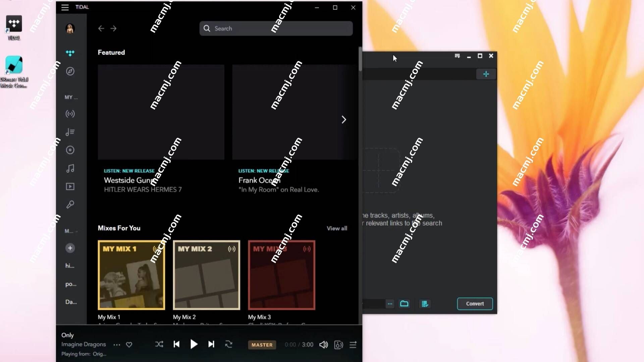Click the Imagine Dragons artist name
This screenshot has width=644, height=362.
coord(84,344)
